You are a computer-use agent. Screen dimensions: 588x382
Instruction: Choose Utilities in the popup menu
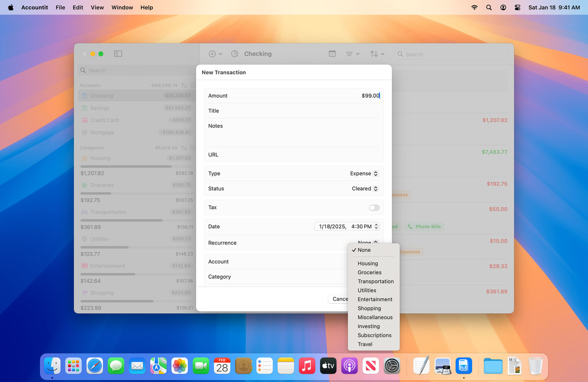(x=373, y=290)
